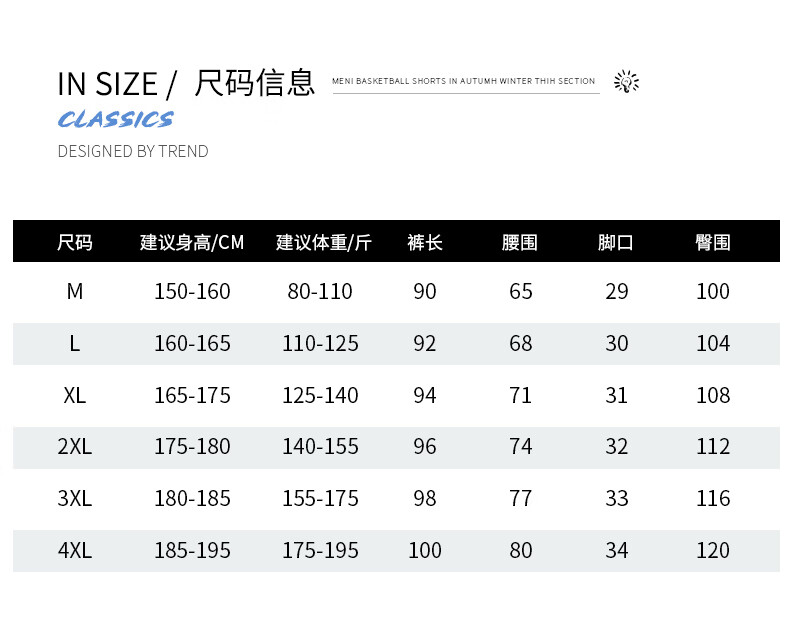The width and height of the screenshot is (790, 629).
Task: Select the 建议身高/CM column header
Action: click(x=192, y=242)
